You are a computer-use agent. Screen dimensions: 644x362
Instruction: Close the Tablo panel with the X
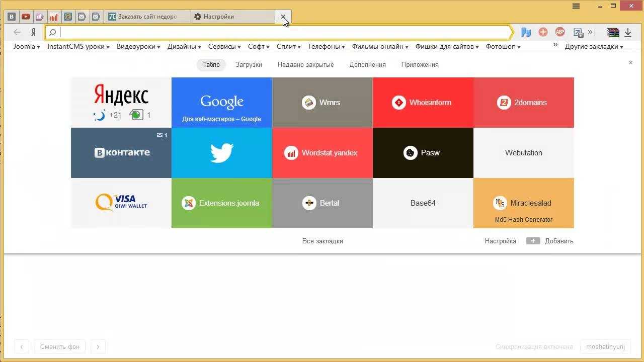point(630,63)
